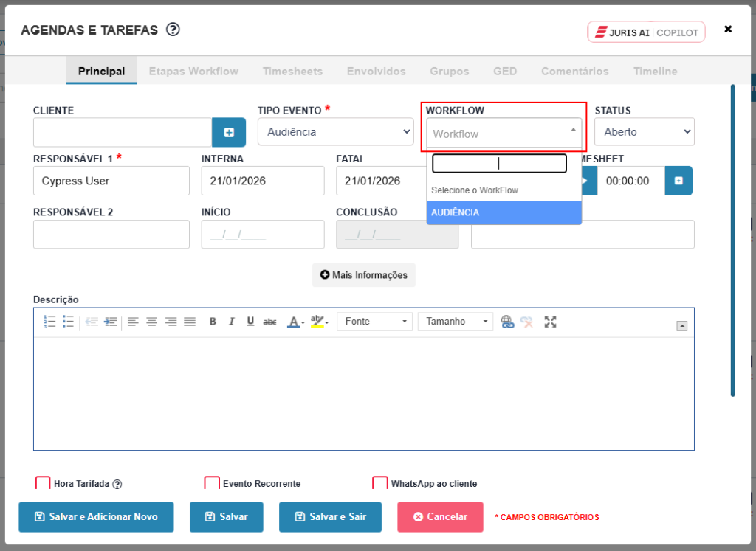Open the text color picker
Image resolution: width=756 pixels, height=551 pixels.
pos(295,322)
